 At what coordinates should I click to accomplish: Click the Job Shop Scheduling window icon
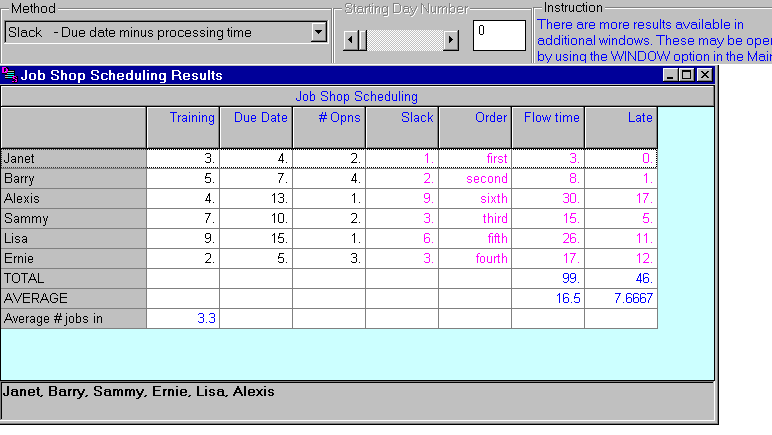tap(10, 75)
